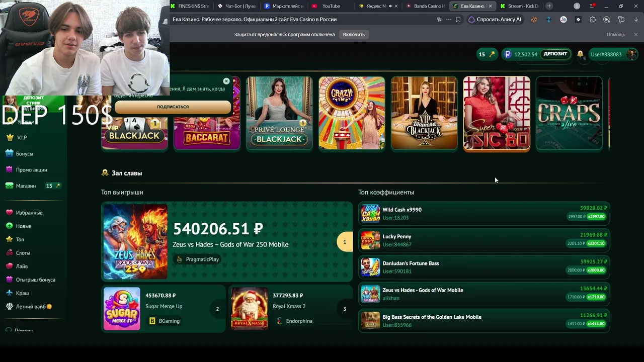Select the Избранные heart icon
This screenshot has width=644, height=362.
click(x=10, y=213)
